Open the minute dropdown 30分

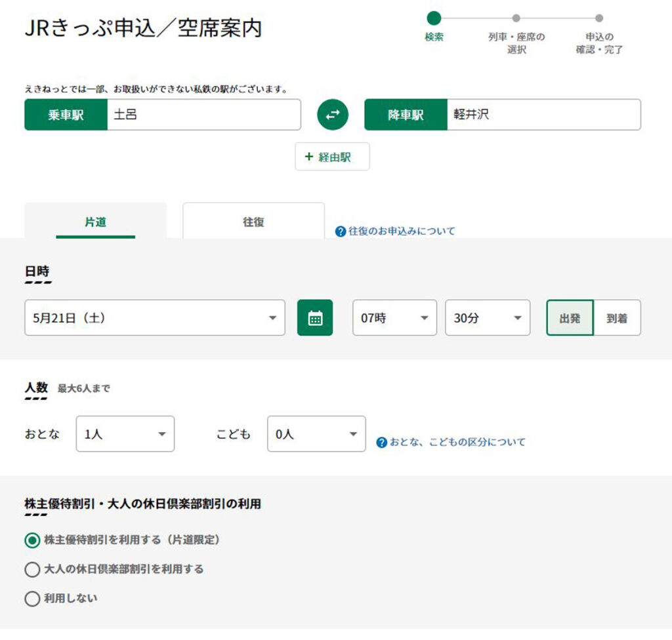tap(488, 317)
